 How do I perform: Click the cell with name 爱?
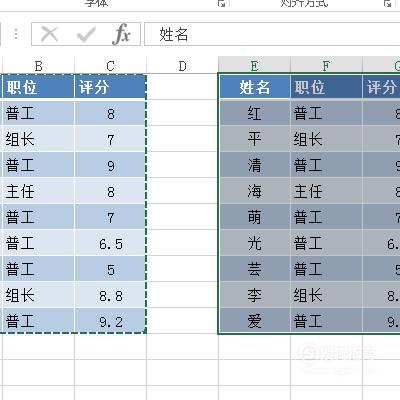[254, 321]
